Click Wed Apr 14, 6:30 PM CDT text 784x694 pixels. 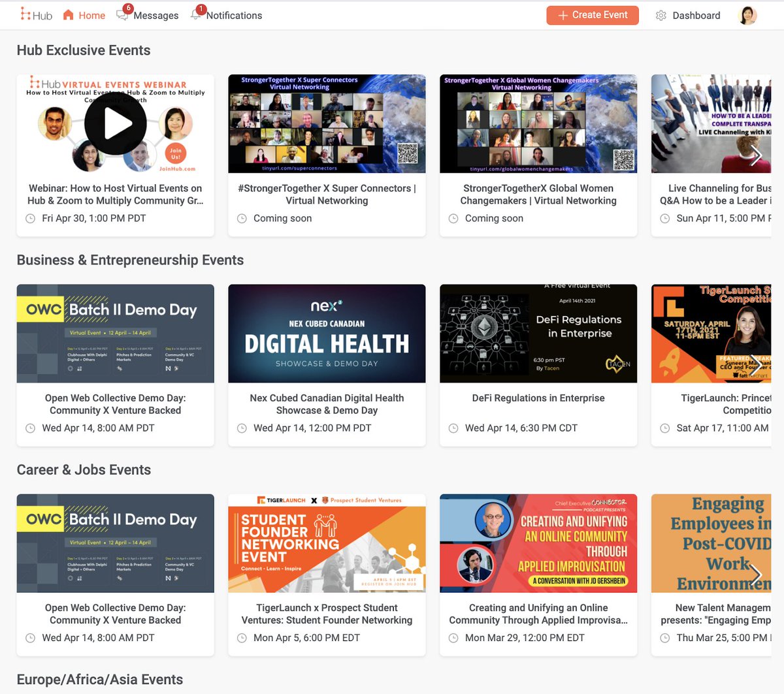click(x=521, y=428)
